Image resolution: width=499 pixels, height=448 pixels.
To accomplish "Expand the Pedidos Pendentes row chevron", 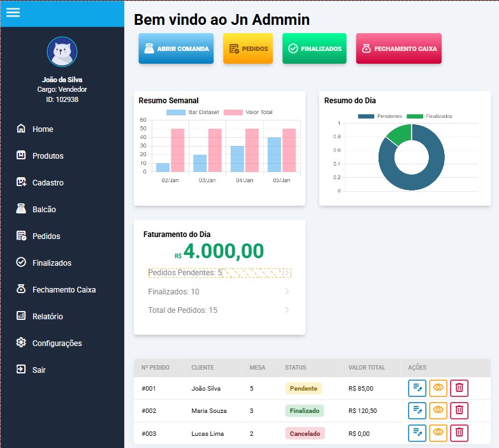I will (287, 273).
